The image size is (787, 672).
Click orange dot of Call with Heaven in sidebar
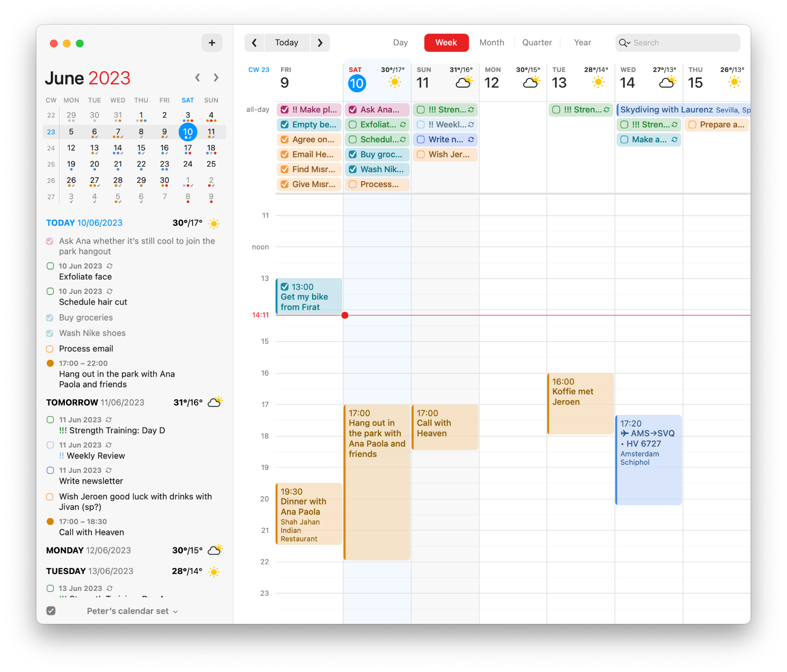point(50,521)
